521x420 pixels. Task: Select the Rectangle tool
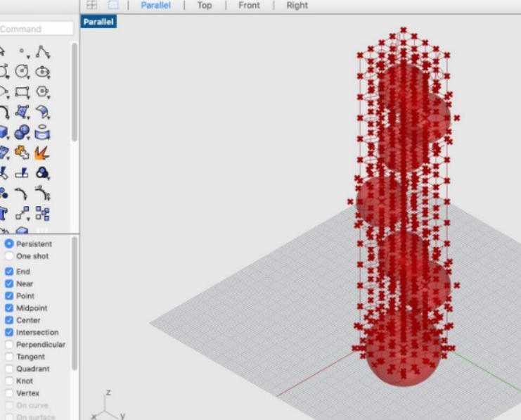23,91
